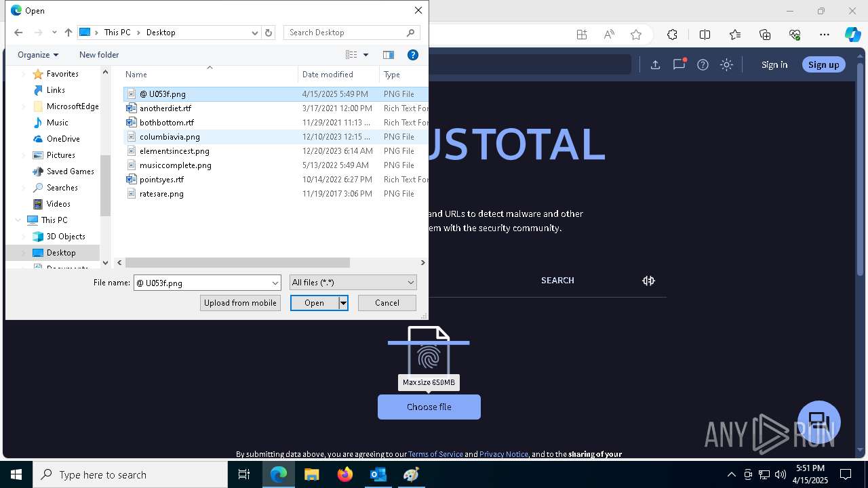Open browser extensions icon in Edge

(x=672, y=35)
